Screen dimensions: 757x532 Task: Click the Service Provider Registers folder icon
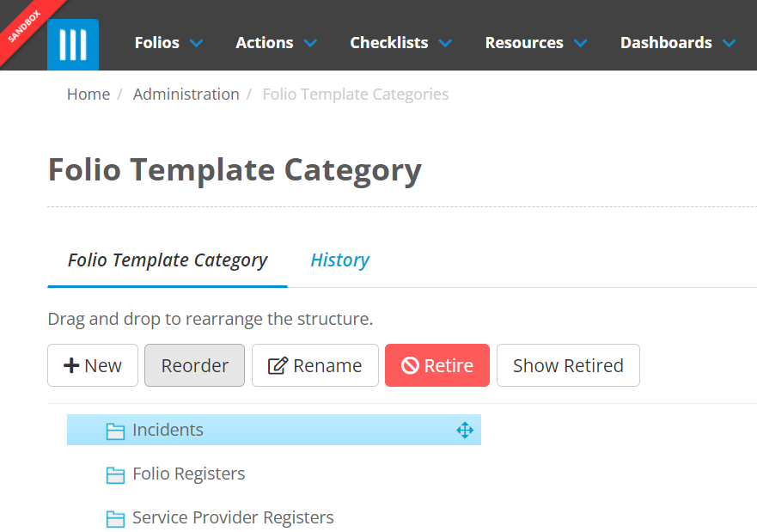115,518
